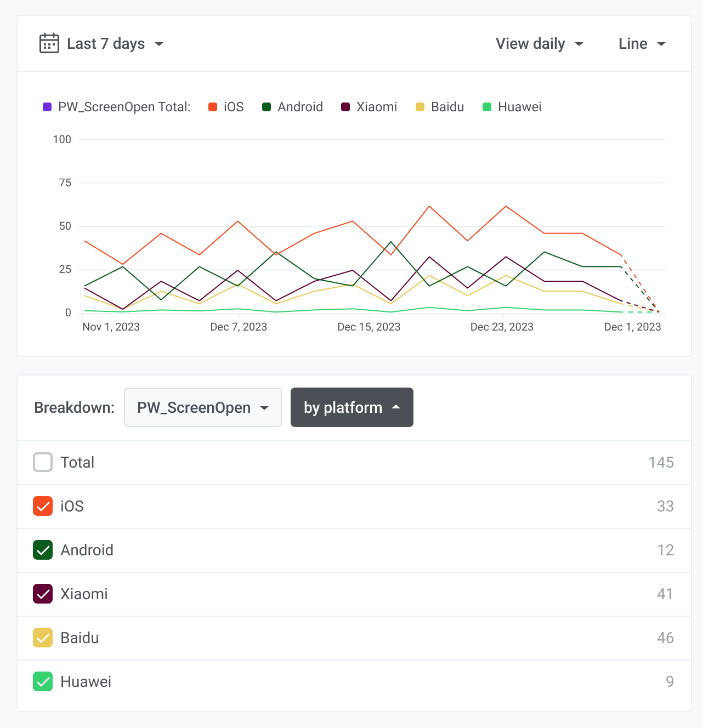Click the yellow Baidu legend marker

tap(420, 107)
